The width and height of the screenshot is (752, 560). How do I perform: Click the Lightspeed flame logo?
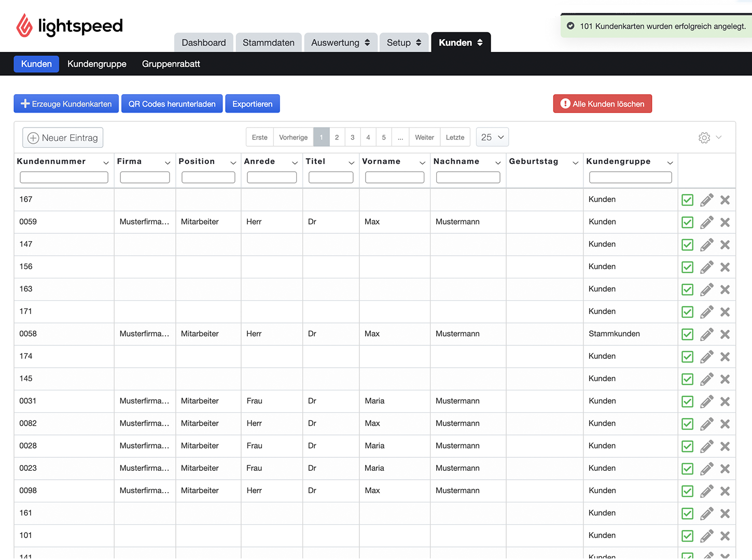click(24, 25)
